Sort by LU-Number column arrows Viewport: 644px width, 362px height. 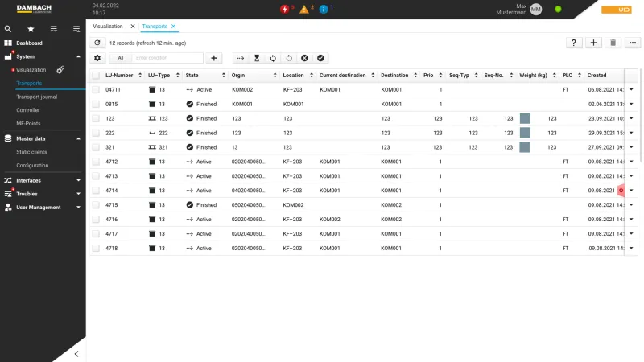(140, 75)
